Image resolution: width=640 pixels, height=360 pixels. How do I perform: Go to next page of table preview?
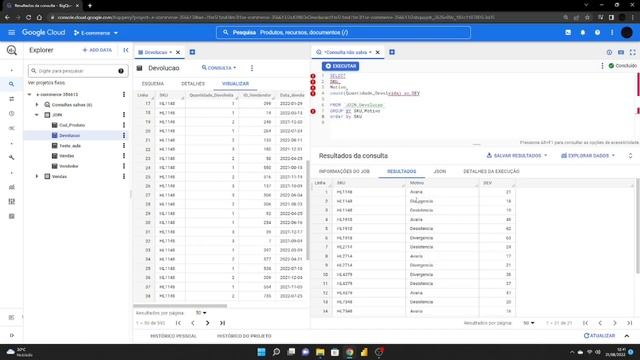207,323
